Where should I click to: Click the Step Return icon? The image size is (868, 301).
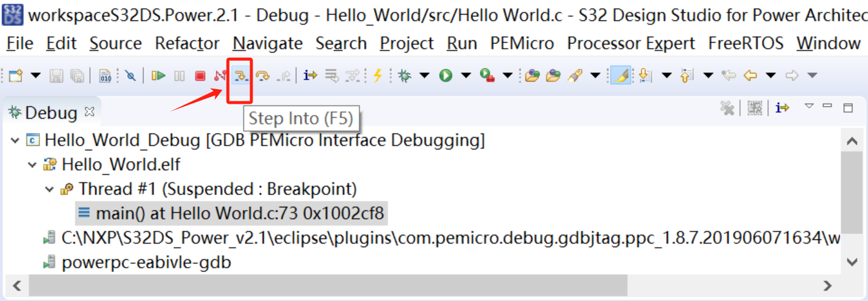pyautogui.click(x=283, y=75)
